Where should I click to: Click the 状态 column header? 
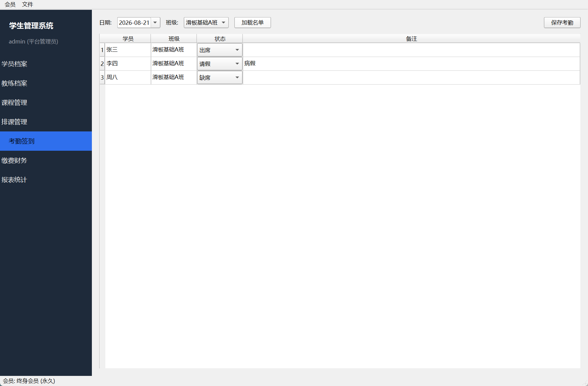pos(220,39)
